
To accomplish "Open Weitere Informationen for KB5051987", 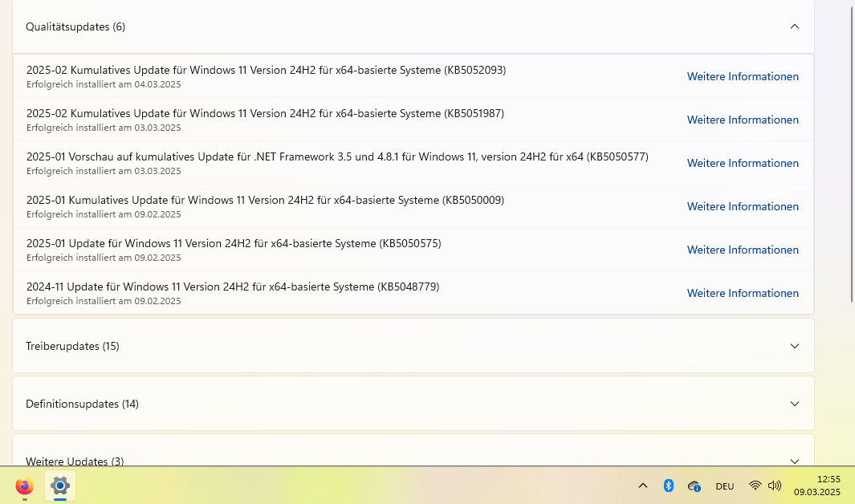I will coord(743,120).
